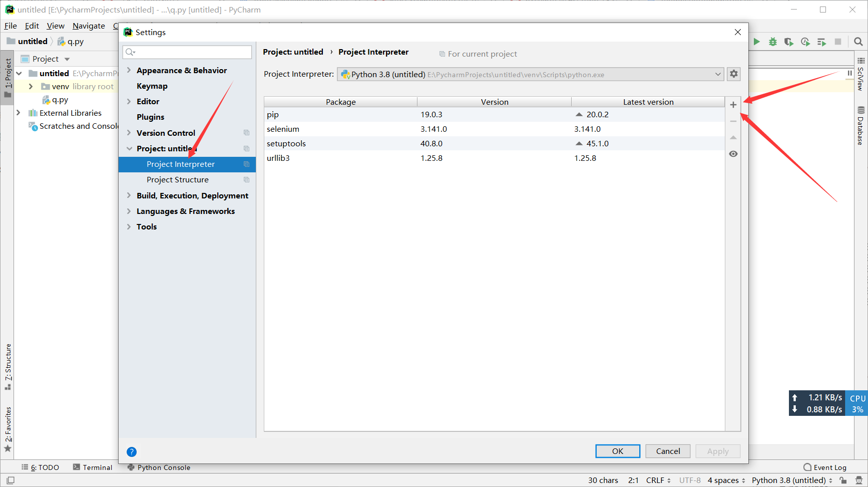Image resolution: width=868 pixels, height=487 pixels.
Task: Expand Appearance & Behavior settings
Action: 129,70
